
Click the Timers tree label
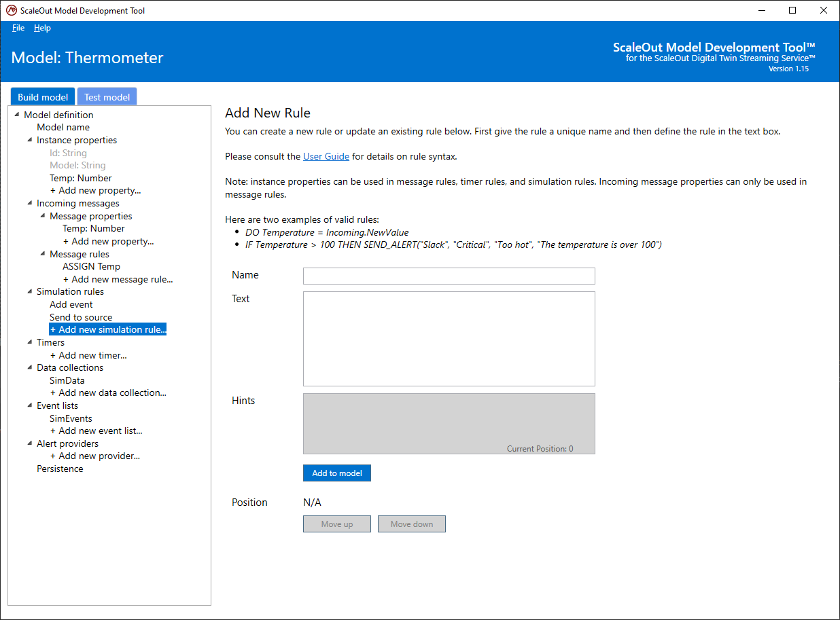[51, 342]
